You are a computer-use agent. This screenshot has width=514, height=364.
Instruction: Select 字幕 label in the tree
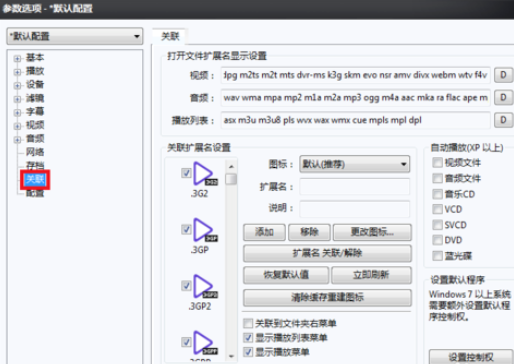(x=35, y=111)
